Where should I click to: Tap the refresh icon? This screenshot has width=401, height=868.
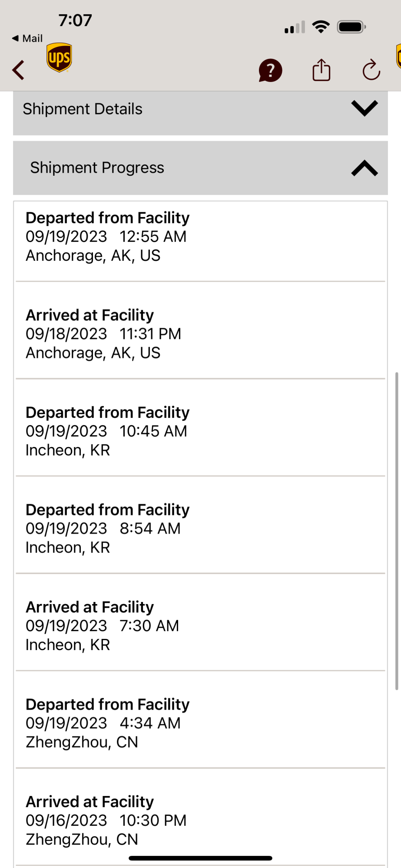point(371,70)
